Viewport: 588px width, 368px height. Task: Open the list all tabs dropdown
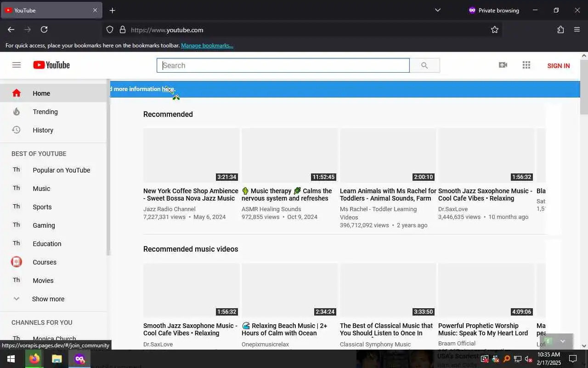coord(438,10)
